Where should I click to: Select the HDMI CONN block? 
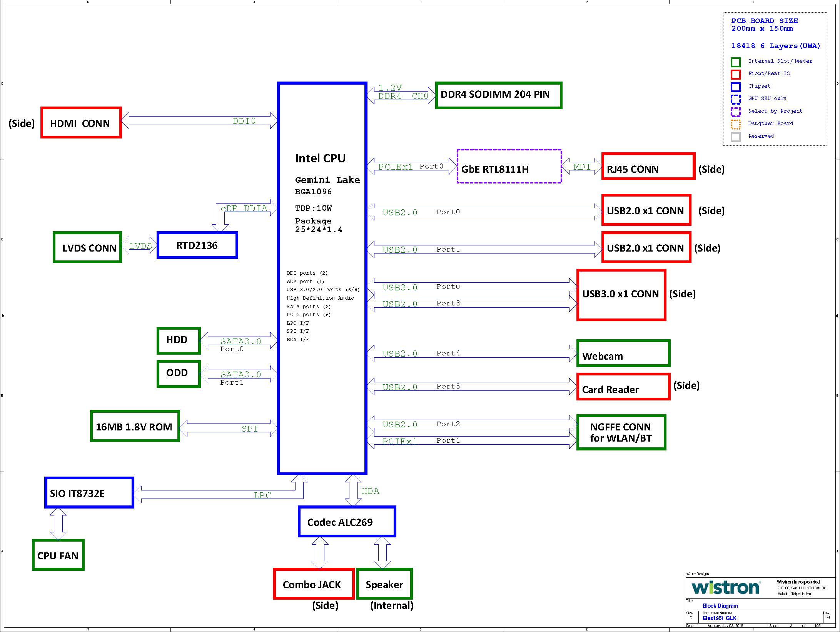pyautogui.click(x=81, y=123)
